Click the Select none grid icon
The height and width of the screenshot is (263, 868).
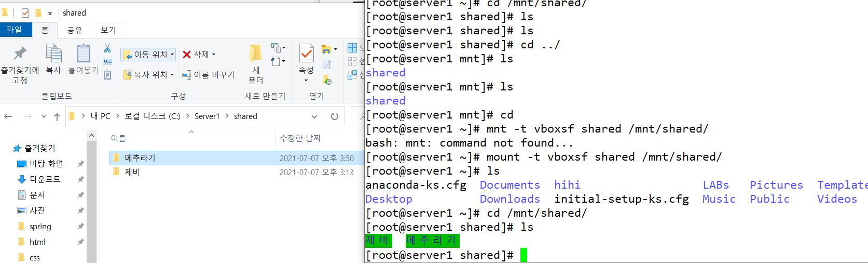pyautogui.click(x=352, y=61)
